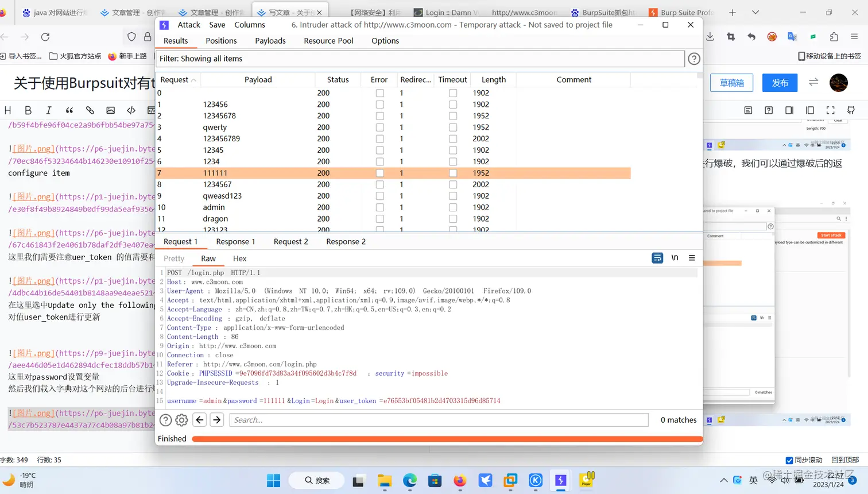Toggle message wrap icon in request editor
Screen dimensions: 868x494
657,258
